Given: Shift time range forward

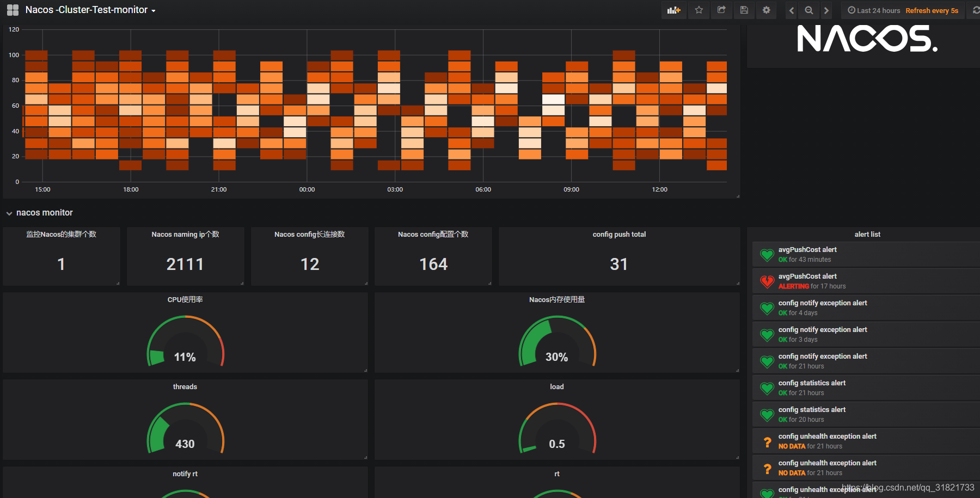Looking at the screenshot, I should 826,10.
